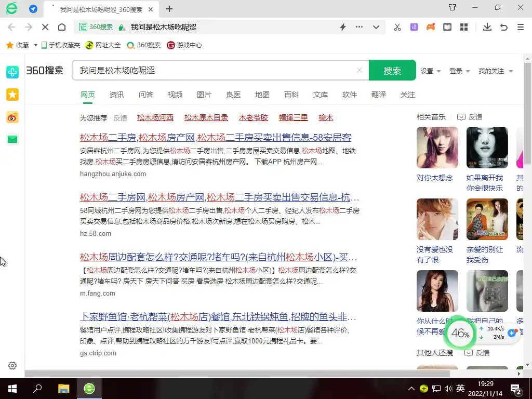Open the notification center icon

point(516,389)
